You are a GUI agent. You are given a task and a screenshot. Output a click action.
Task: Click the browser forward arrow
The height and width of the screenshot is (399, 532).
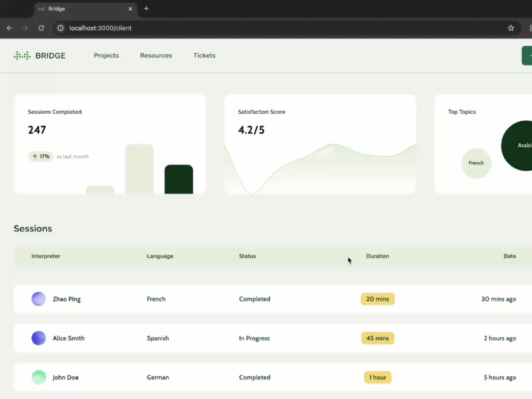coord(25,28)
